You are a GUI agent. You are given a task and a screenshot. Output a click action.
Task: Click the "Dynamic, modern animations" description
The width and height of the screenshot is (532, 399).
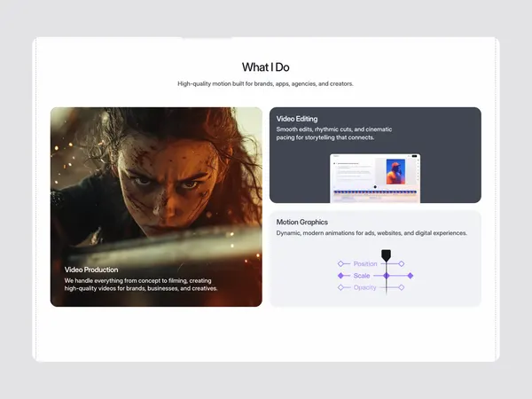tap(372, 233)
